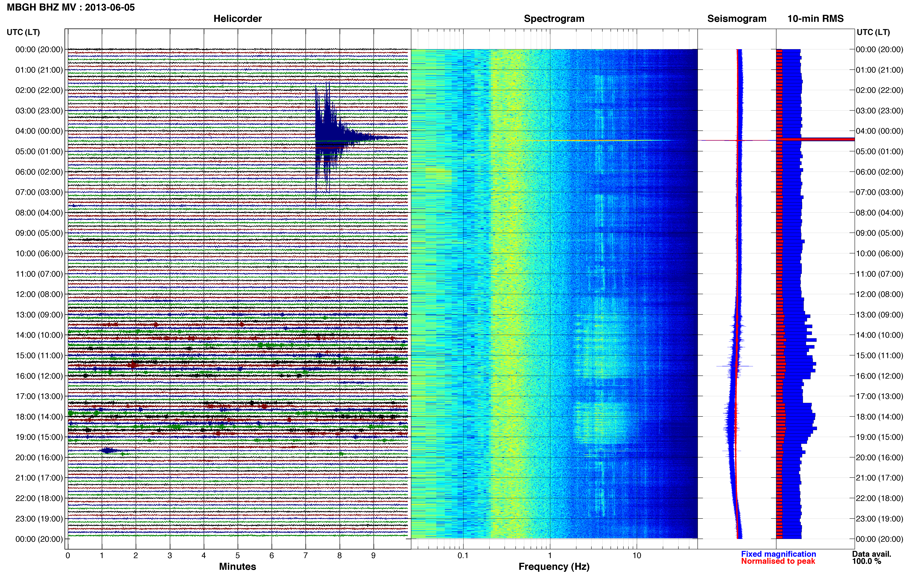Screen dimensions: 924x578
Task: Click right time label '15:00 (11:00)'
Action: coord(879,355)
